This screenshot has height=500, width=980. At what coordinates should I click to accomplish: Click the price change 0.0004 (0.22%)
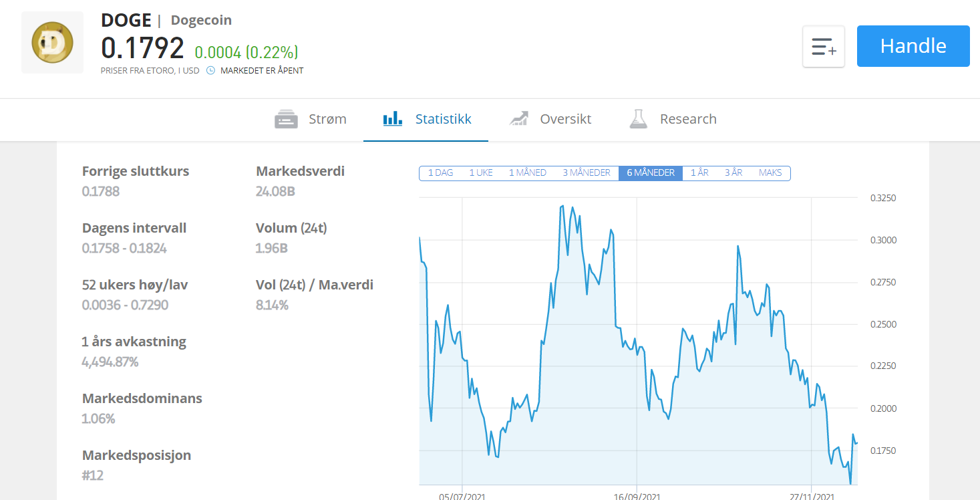[247, 52]
